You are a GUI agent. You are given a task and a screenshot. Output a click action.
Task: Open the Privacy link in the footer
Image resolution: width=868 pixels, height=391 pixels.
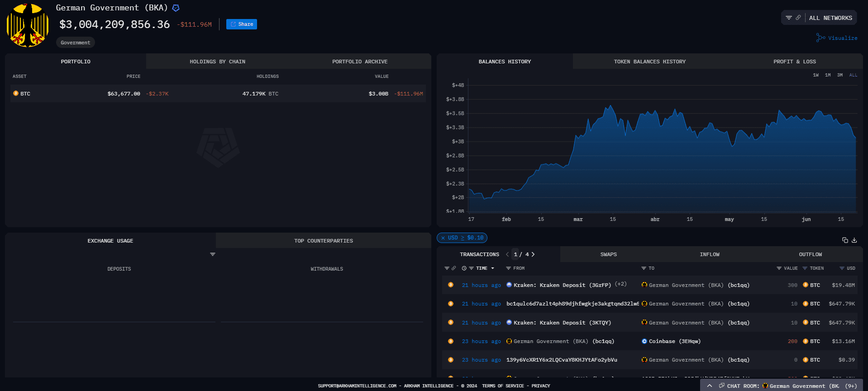[x=541, y=386]
